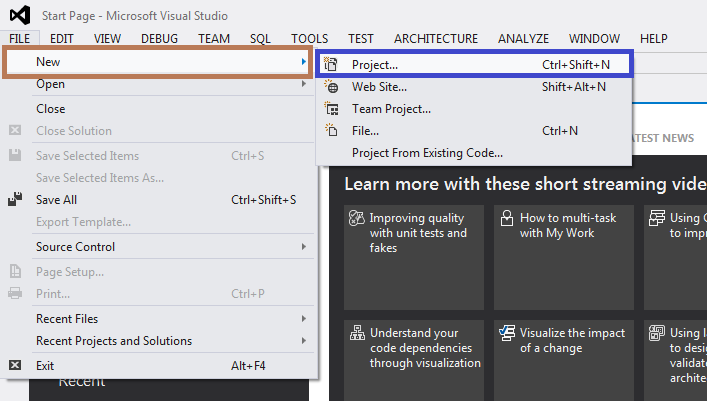Open Visualize the impact of a change video
This screenshot has width=707, height=401.
pyautogui.click(x=564, y=360)
